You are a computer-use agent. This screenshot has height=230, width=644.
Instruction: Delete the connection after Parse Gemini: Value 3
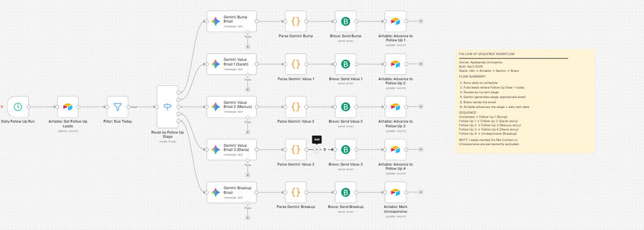click(x=324, y=150)
